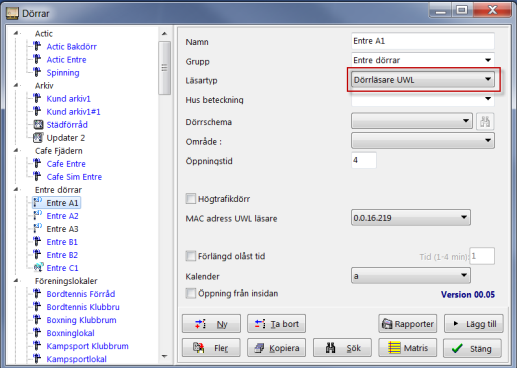517x368 pixels.
Task: Click the Namn input field
Action: [423, 41]
